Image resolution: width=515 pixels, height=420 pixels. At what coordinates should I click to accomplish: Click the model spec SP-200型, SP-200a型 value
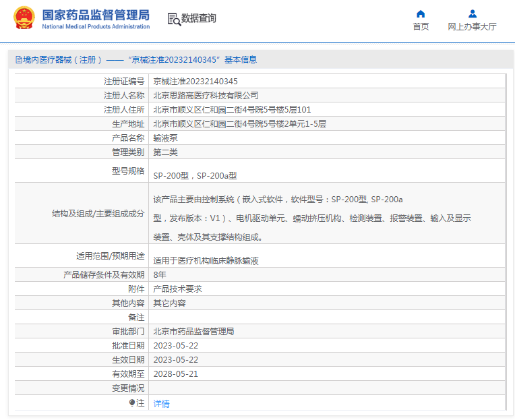tap(195, 175)
